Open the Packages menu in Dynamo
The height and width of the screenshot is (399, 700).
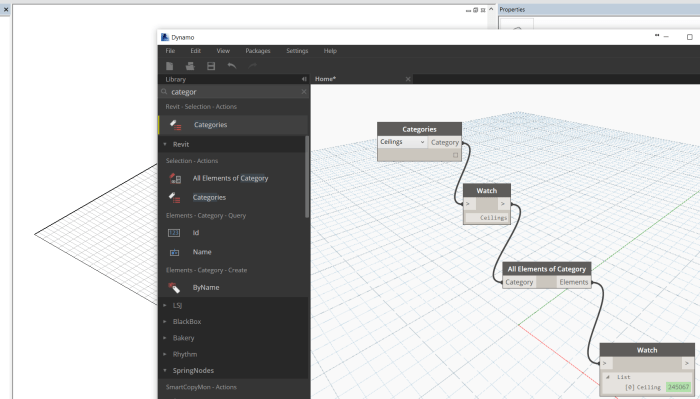(258, 51)
